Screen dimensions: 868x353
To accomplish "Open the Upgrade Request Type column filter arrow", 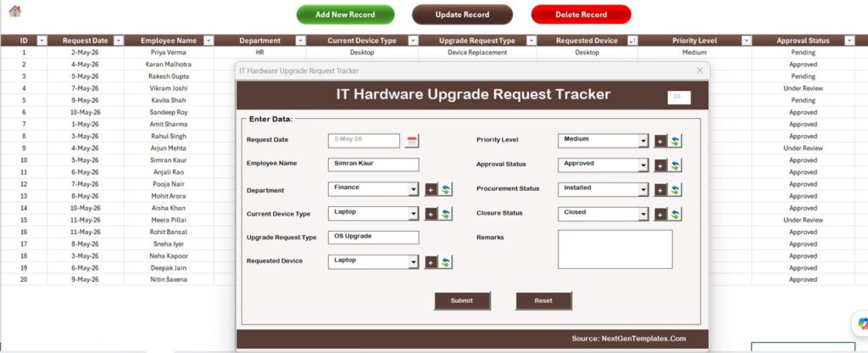I will pos(531,41).
